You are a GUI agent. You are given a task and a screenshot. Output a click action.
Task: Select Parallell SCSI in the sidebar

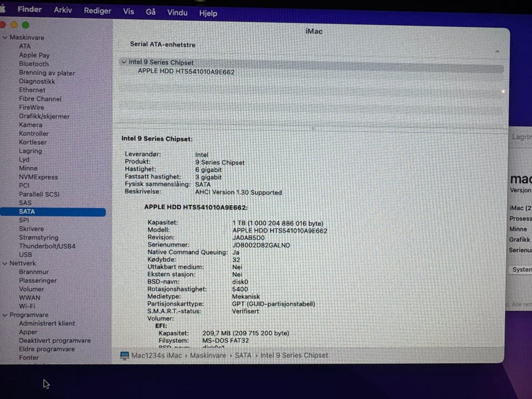(x=39, y=195)
